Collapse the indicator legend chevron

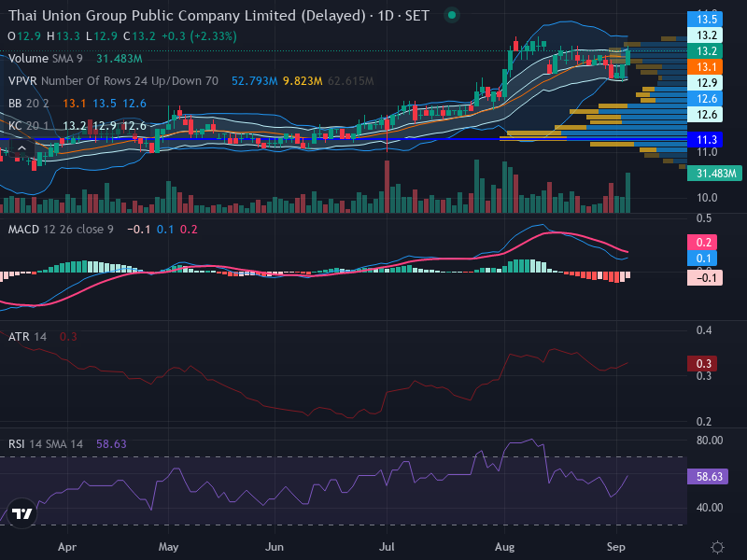click(21, 148)
